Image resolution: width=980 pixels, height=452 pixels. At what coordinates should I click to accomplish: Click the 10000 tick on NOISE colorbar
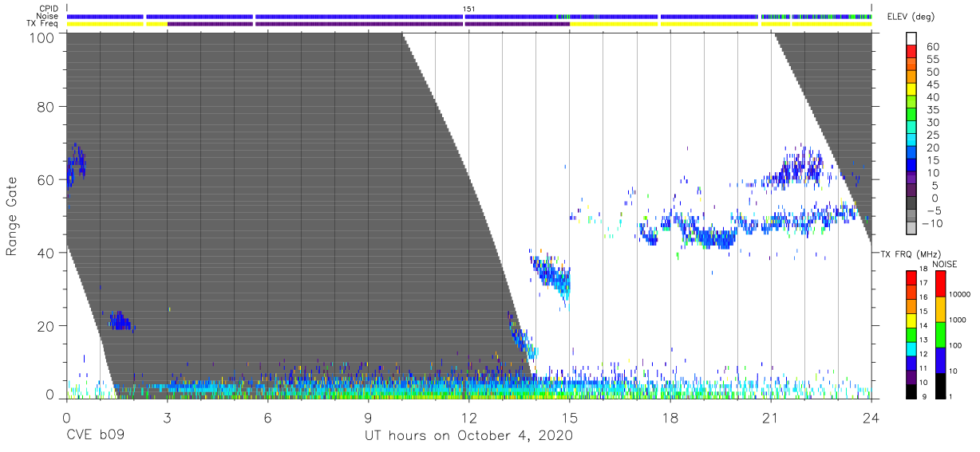[x=962, y=293]
